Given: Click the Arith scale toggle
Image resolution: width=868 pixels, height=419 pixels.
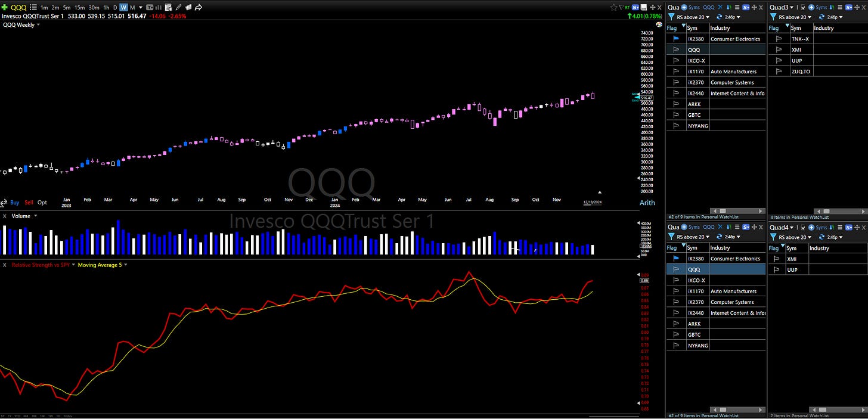Looking at the screenshot, I should click(x=647, y=203).
